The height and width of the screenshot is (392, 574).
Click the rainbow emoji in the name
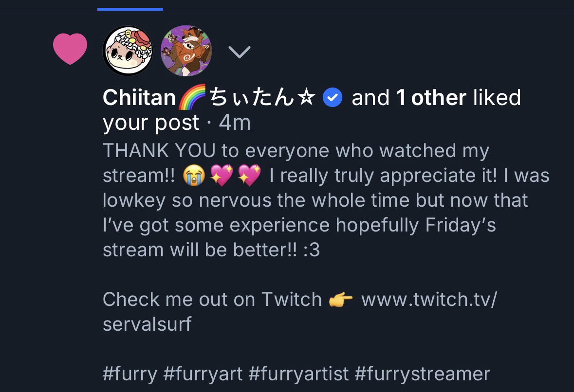(x=192, y=98)
